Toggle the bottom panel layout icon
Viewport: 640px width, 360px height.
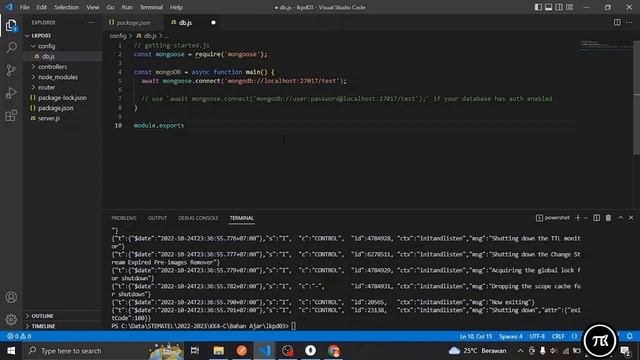pyautogui.click(x=549, y=7)
